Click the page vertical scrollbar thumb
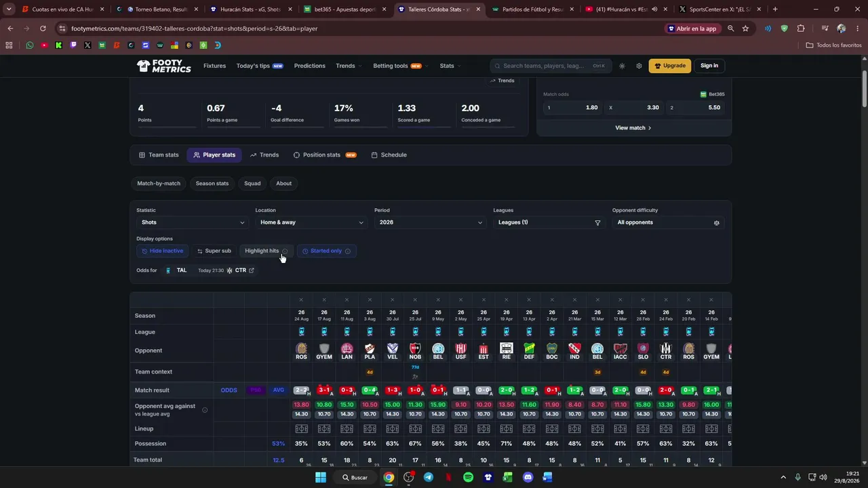868x488 pixels. coord(864,88)
